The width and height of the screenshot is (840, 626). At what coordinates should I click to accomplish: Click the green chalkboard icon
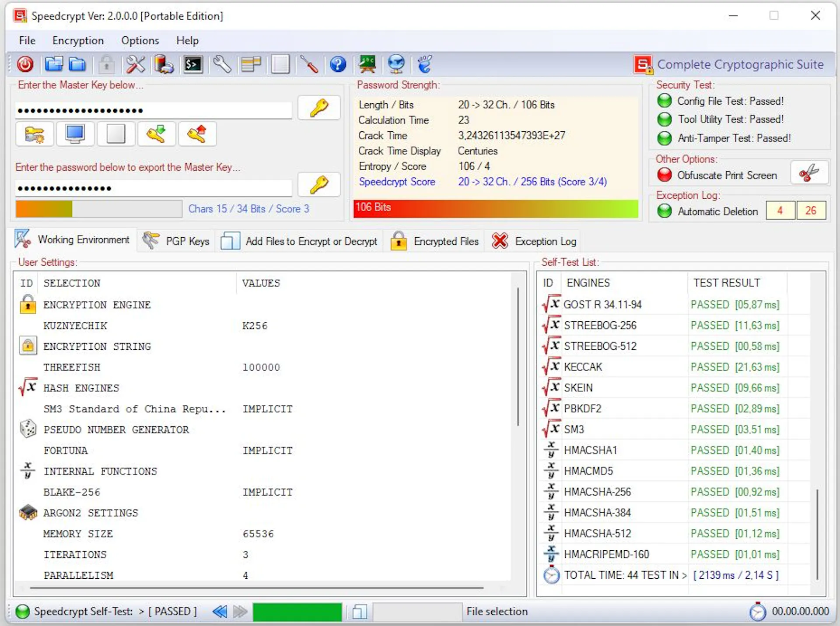pyautogui.click(x=367, y=64)
